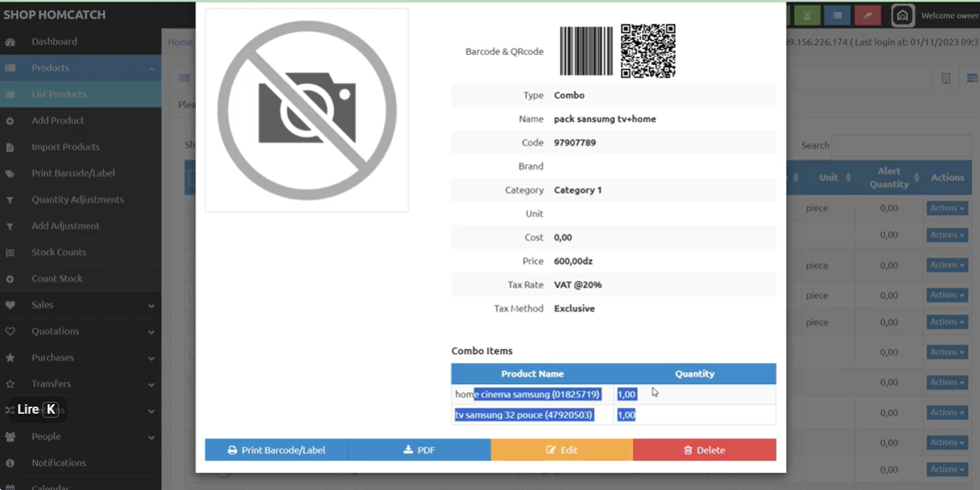Click the SHOP HOMCATCH title
Viewport: 980px width, 490px height.
click(54, 15)
